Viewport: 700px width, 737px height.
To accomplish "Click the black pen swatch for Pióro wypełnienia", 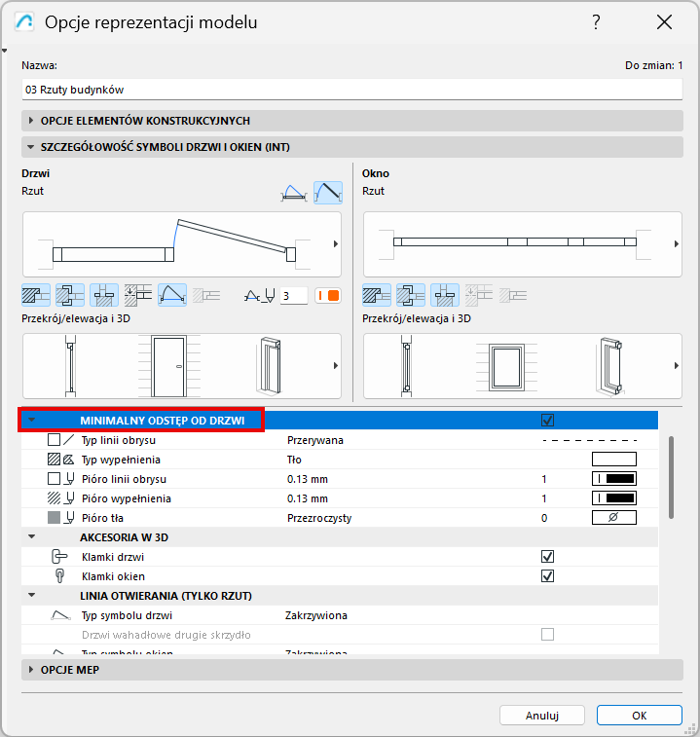I will tap(614, 498).
